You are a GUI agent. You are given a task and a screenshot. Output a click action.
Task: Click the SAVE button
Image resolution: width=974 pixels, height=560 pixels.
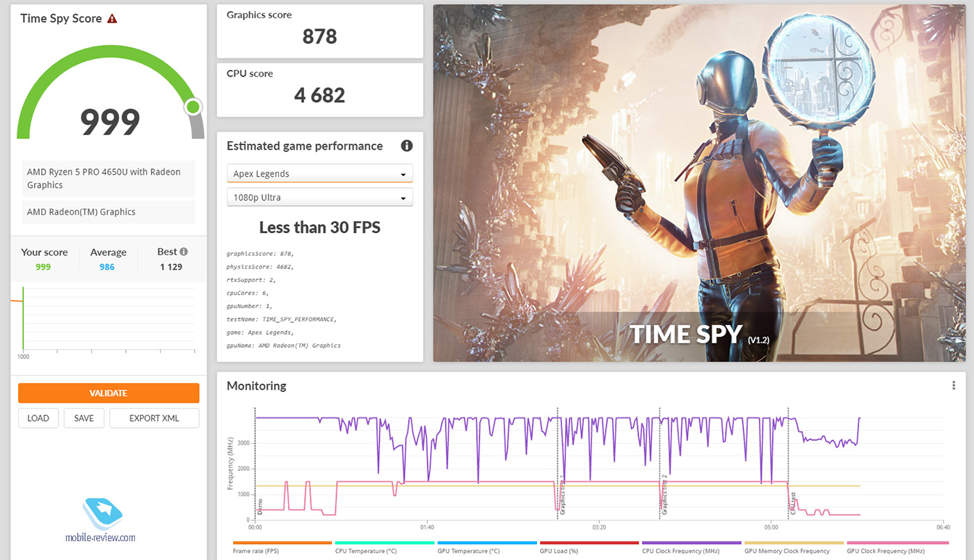(x=83, y=418)
